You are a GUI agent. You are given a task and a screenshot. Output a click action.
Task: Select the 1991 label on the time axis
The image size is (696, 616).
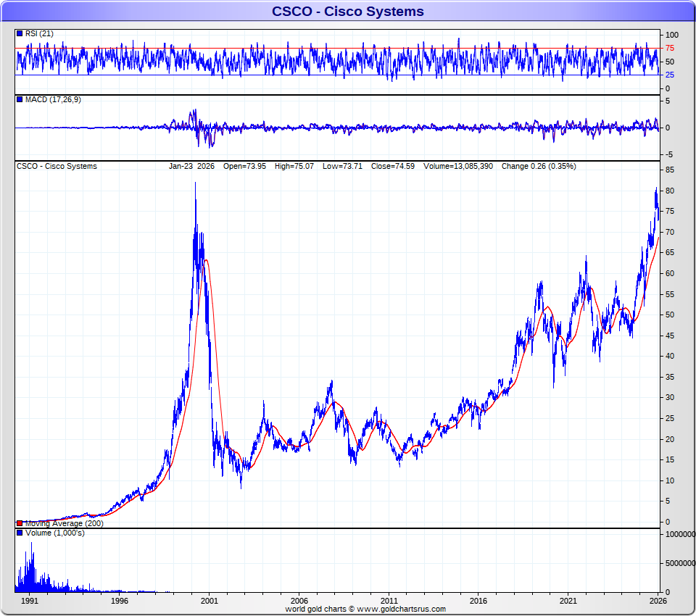[30, 601]
